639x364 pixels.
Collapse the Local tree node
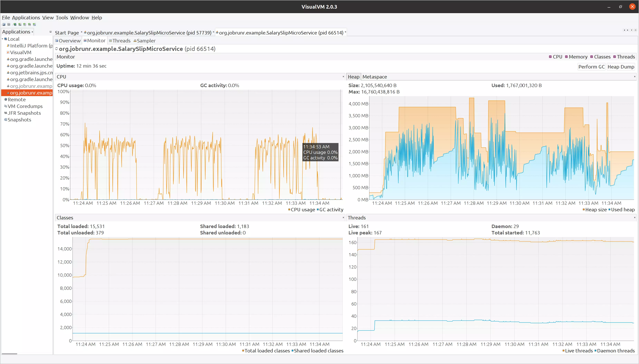click(2, 39)
